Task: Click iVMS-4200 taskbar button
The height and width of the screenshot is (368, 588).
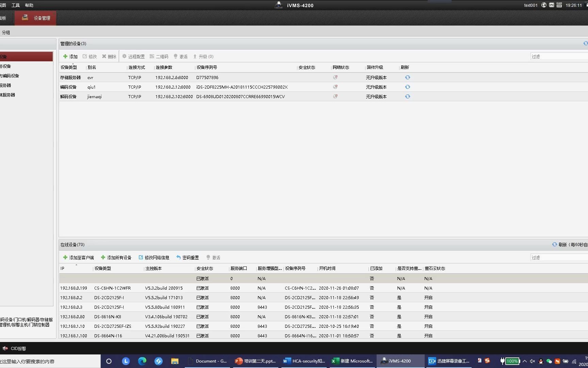Action: click(400, 361)
